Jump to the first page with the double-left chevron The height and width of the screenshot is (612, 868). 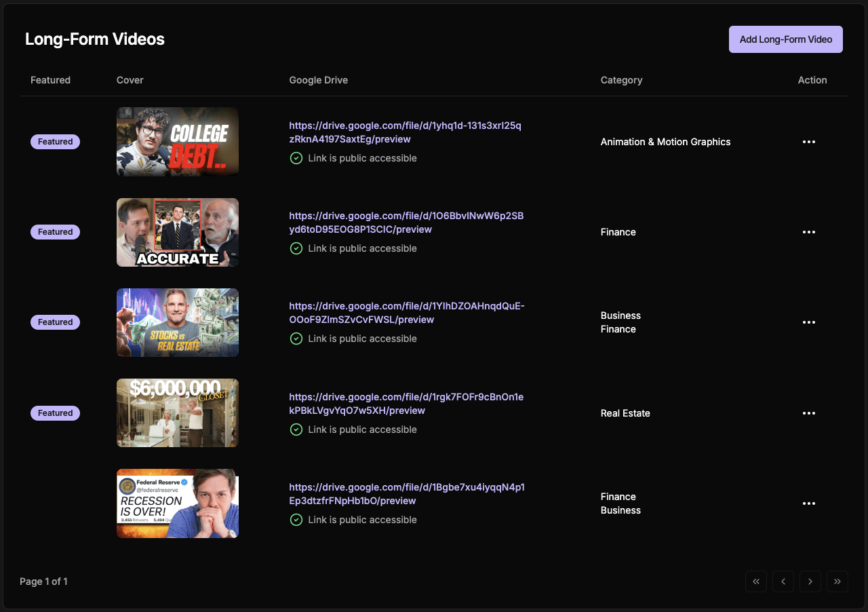point(756,581)
